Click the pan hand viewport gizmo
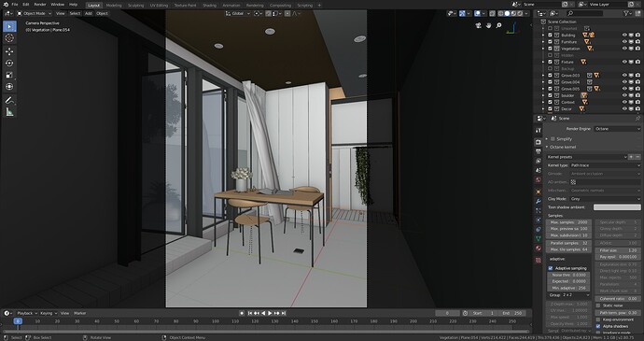This screenshot has height=341, width=644. tap(488, 25)
